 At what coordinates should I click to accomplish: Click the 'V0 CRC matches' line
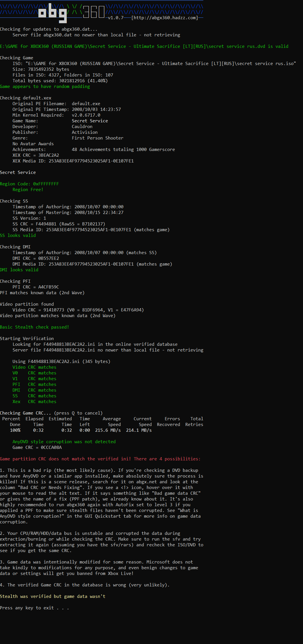tap(34, 373)
